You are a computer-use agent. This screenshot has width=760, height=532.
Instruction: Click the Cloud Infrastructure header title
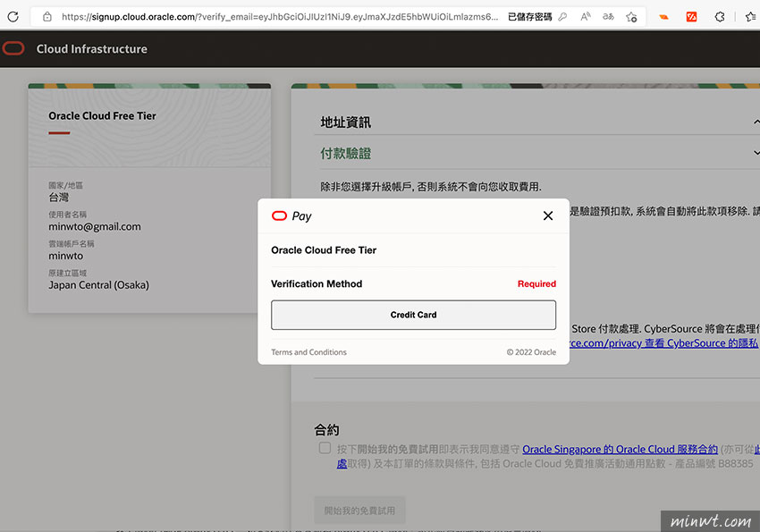(x=91, y=49)
